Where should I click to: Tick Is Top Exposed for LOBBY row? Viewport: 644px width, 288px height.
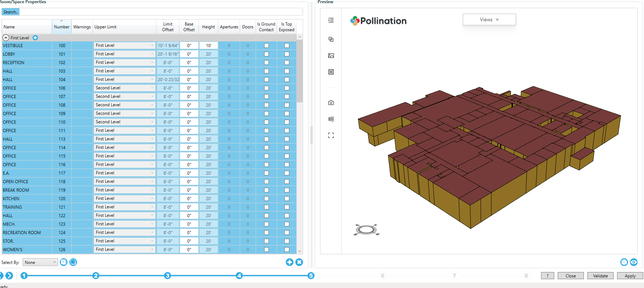(x=287, y=54)
